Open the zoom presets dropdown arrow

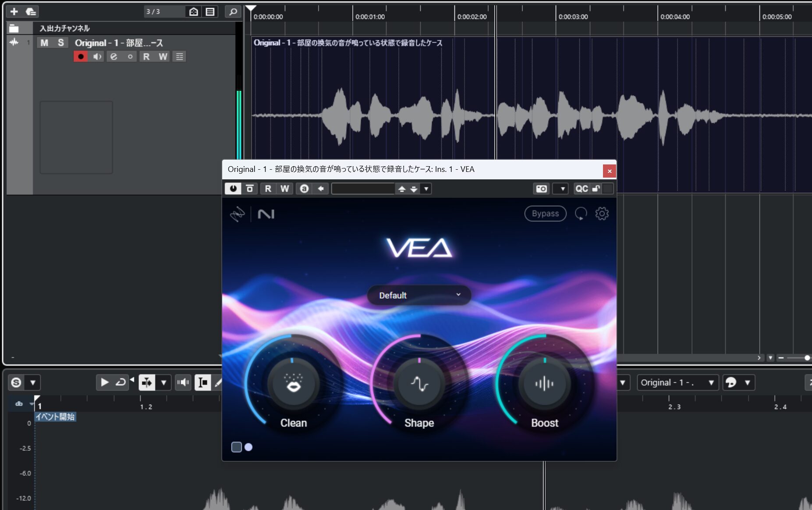(770, 358)
